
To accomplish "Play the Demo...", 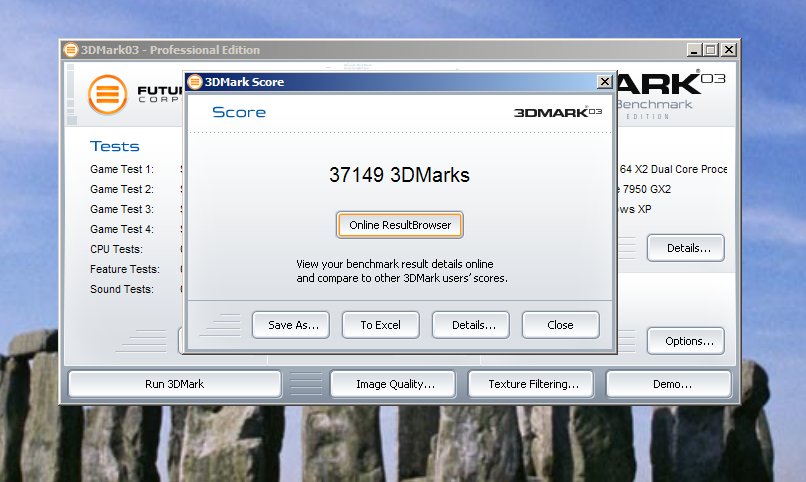I will tap(671, 384).
